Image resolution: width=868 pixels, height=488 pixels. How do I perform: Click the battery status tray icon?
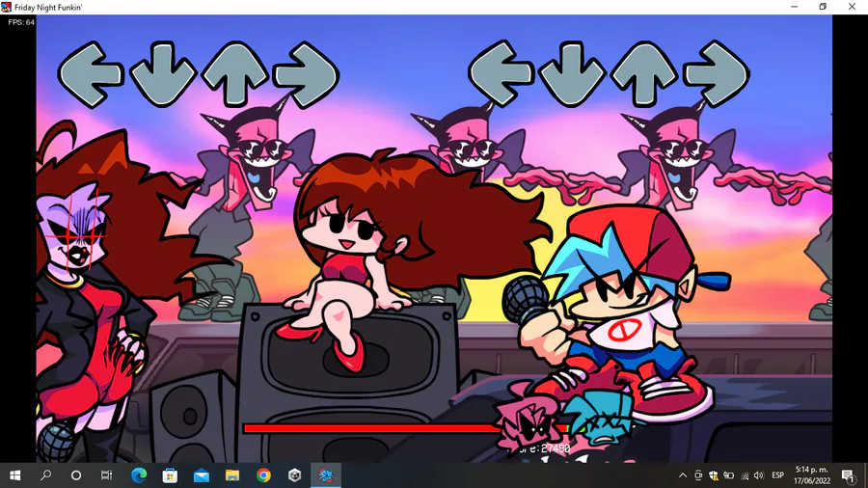click(x=729, y=475)
